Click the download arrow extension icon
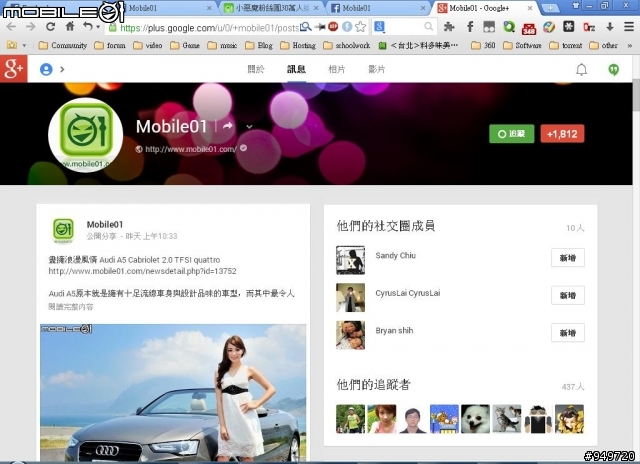This screenshot has height=464, width=640. pos(610,27)
